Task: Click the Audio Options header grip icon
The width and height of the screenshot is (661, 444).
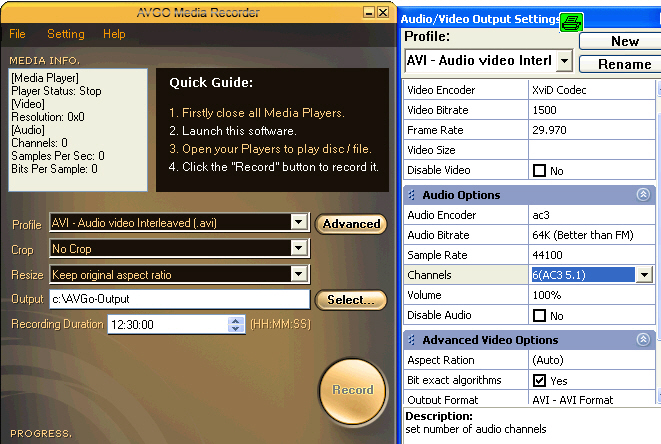Action: click(x=411, y=195)
